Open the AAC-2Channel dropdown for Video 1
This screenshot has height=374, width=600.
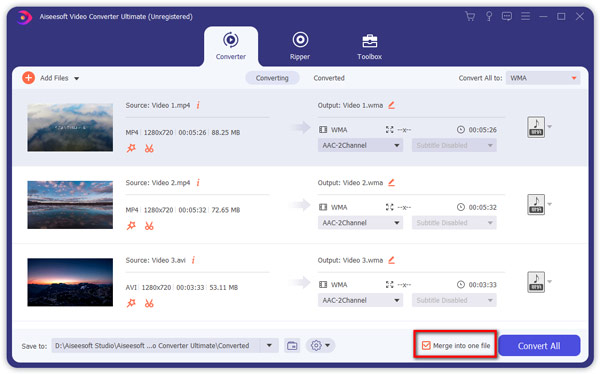click(x=360, y=145)
